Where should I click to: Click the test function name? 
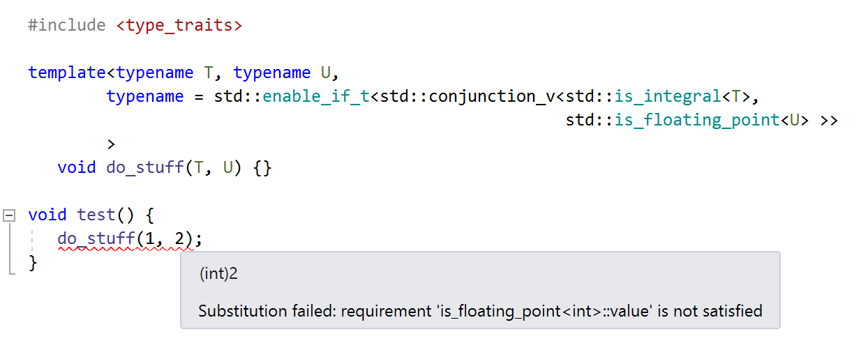[96, 215]
